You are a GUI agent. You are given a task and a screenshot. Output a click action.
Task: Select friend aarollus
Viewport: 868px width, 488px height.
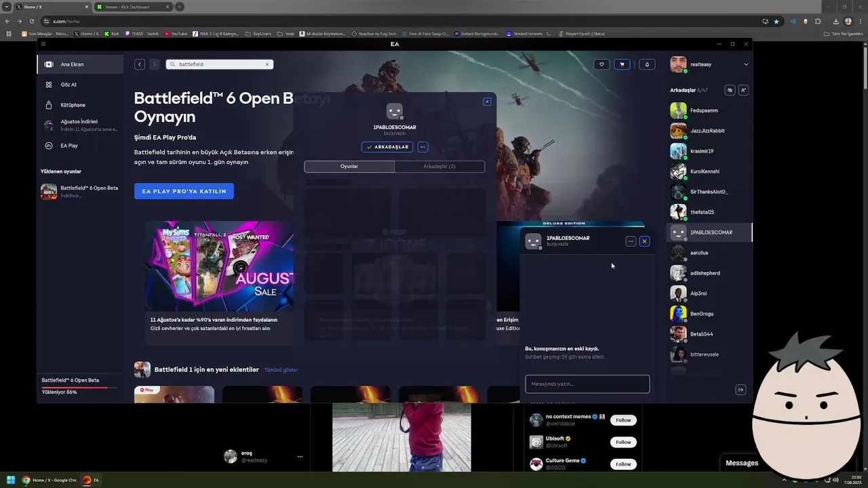709,253
